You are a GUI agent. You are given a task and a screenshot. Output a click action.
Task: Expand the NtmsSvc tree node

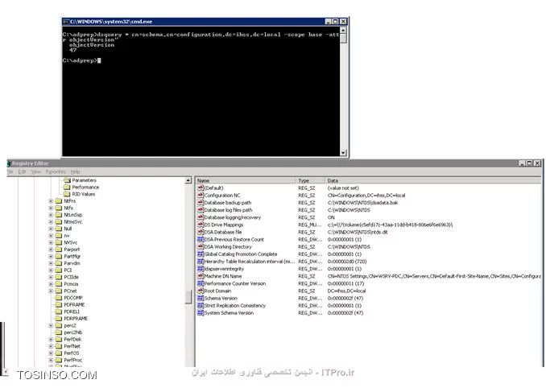click(x=51, y=222)
